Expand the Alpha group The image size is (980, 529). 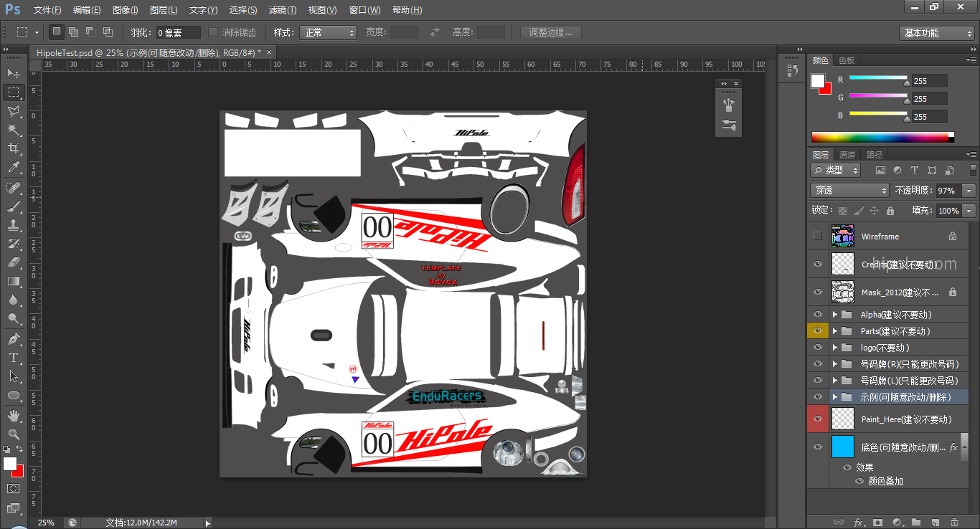click(x=835, y=314)
